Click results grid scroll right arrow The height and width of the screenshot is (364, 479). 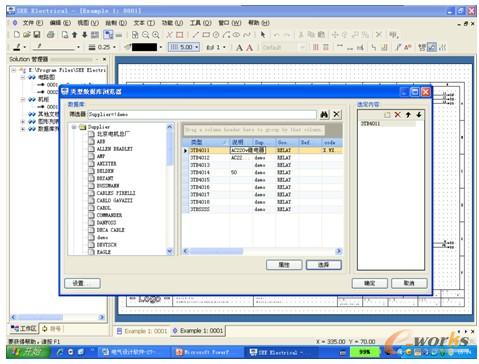point(339,251)
